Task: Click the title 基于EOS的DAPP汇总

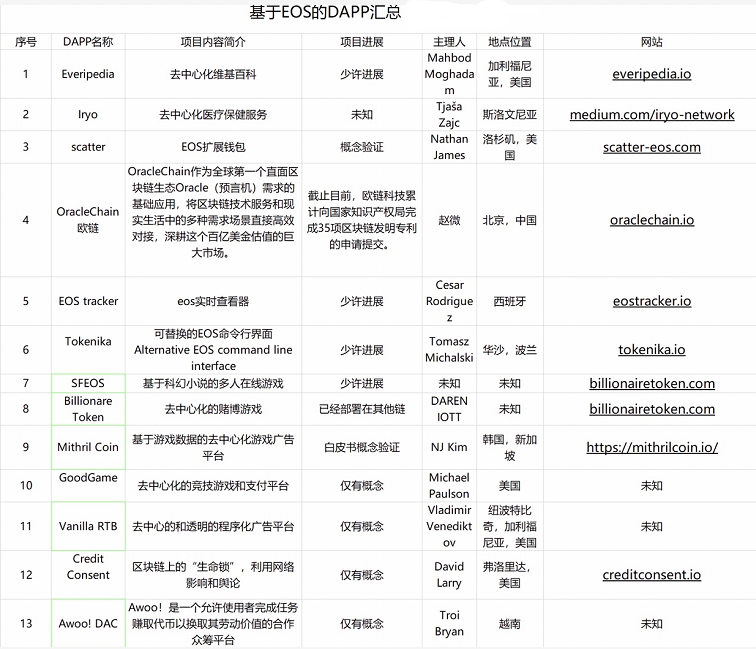Action: [x=325, y=13]
